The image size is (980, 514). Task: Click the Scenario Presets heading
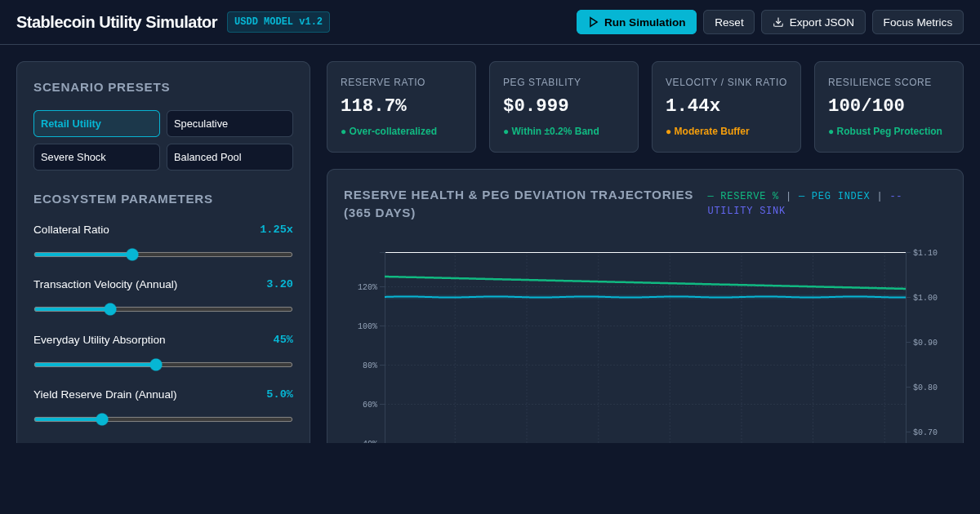[x=102, y=87]
